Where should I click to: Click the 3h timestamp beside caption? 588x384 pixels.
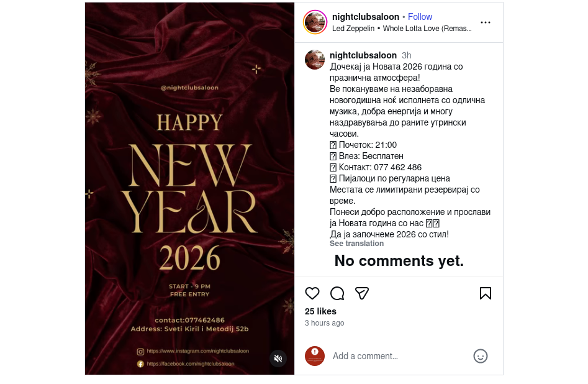pyautogui.click(x=407, y=55)
